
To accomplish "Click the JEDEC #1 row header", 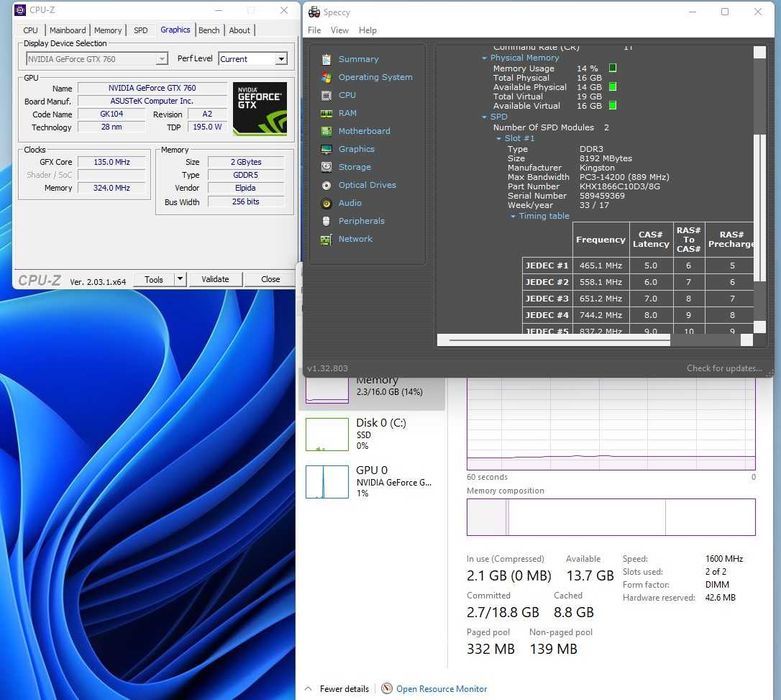I will point(547,266).
